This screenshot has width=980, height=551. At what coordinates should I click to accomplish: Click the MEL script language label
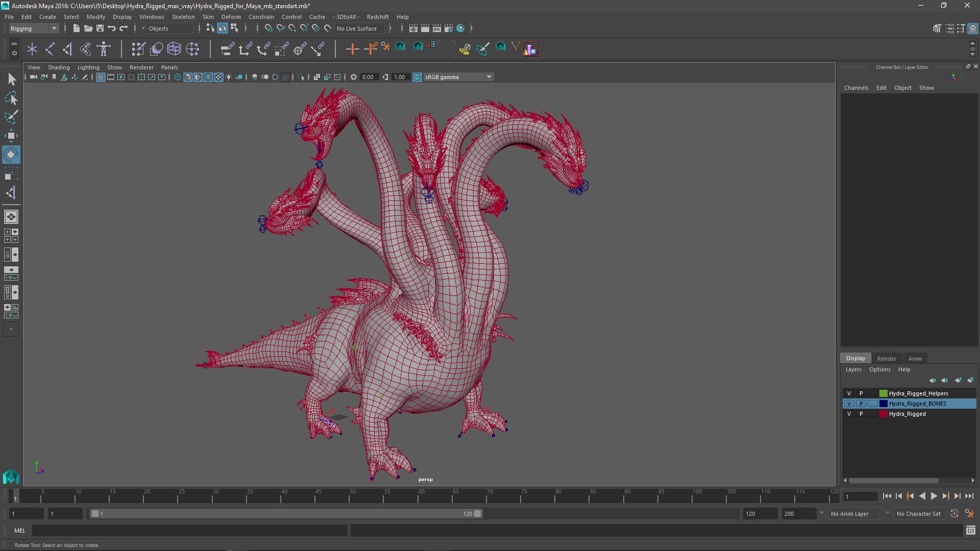pos(19,531)
